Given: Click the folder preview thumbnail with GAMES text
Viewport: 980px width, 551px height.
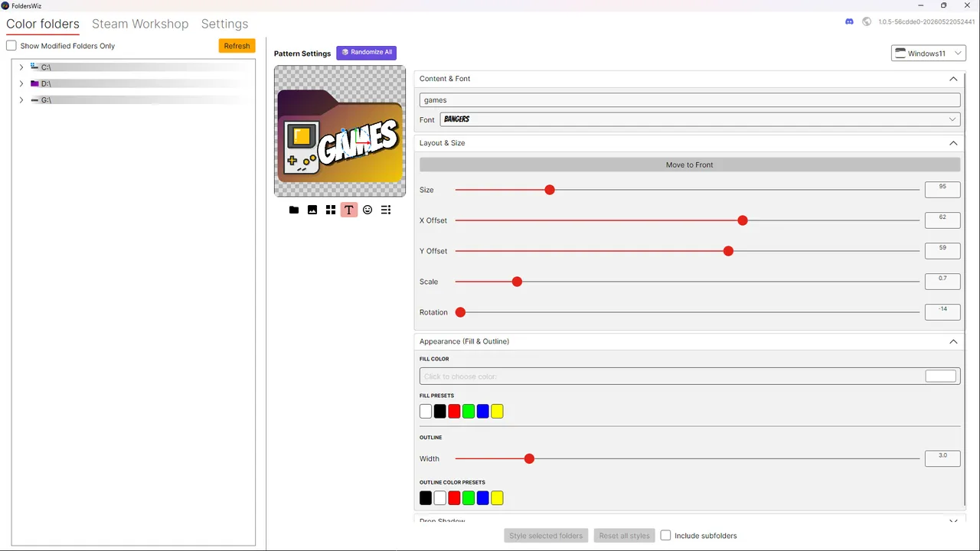Looking at the screenshot, I should [x=340, y=131].
